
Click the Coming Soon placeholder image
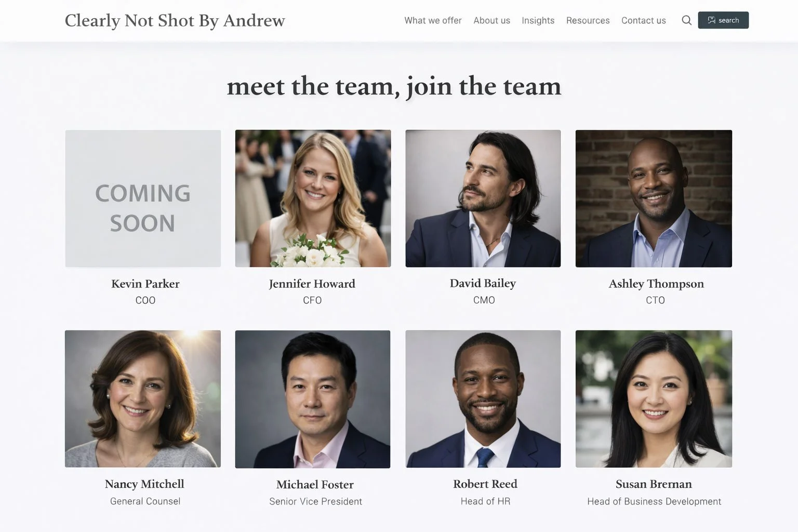(x=143, y=198)
